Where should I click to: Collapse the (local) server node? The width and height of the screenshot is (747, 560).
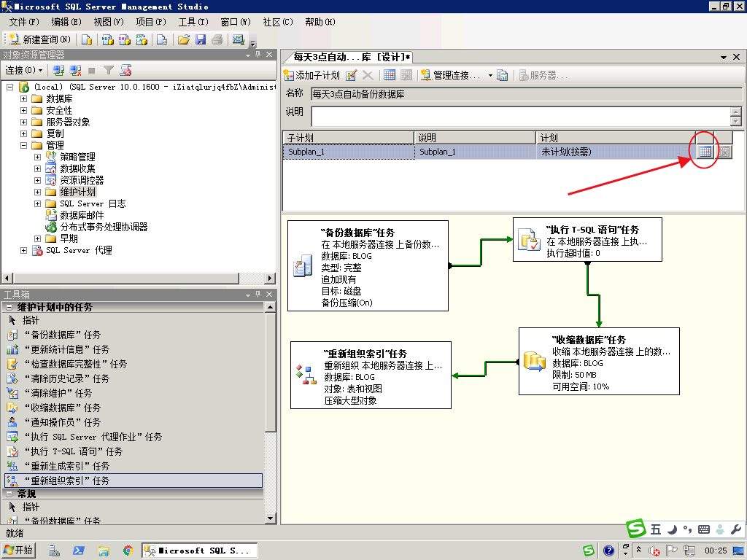point(9,87)
